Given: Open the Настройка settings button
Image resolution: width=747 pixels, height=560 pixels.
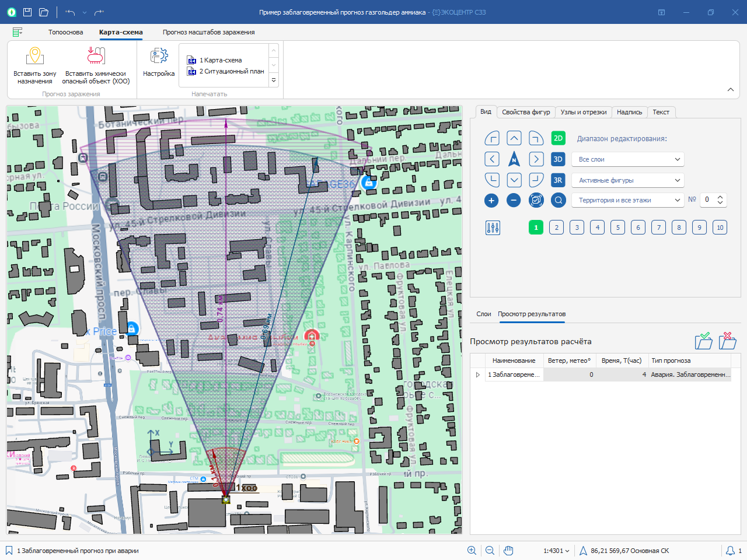Looking at the screenshot, I should click(159, 63).
